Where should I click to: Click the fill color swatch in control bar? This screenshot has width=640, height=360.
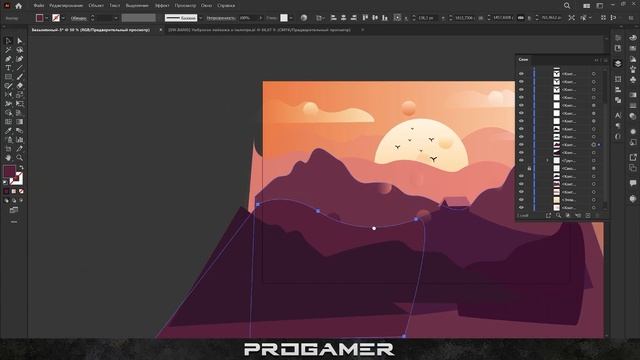coord(40,18)
